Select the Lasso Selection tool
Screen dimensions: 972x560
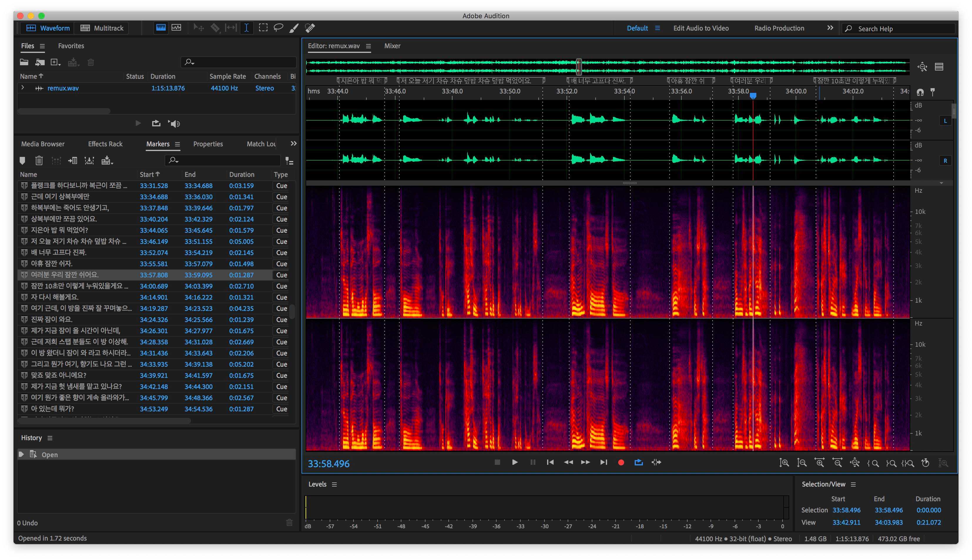pos(279,28)
